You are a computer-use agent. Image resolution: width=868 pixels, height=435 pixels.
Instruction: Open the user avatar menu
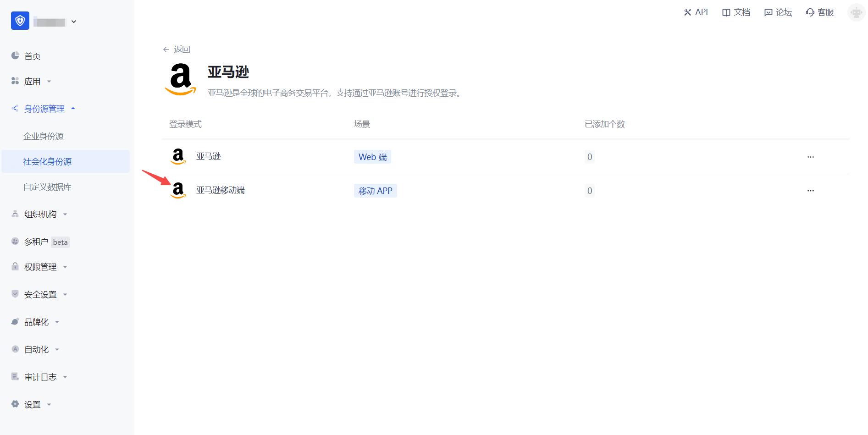(x=856, y=12)
